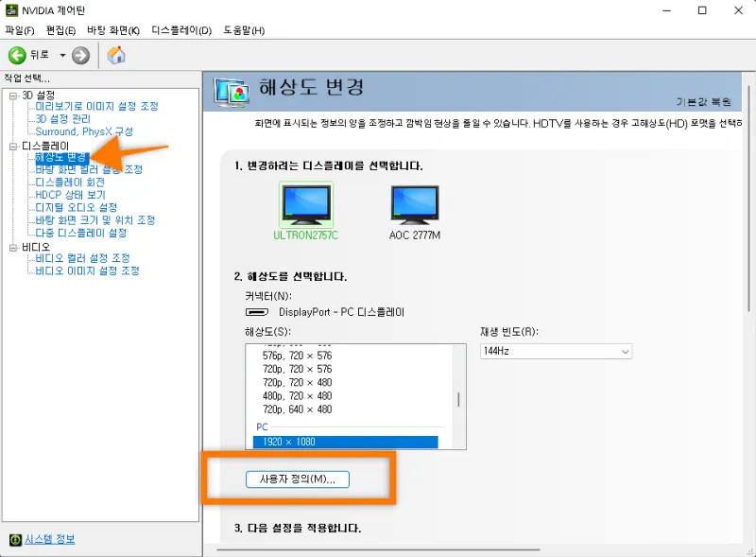Viewport: 756px width, 557px height.
Task: Click the 시스템 정보 link
Action: coord(50,539)
